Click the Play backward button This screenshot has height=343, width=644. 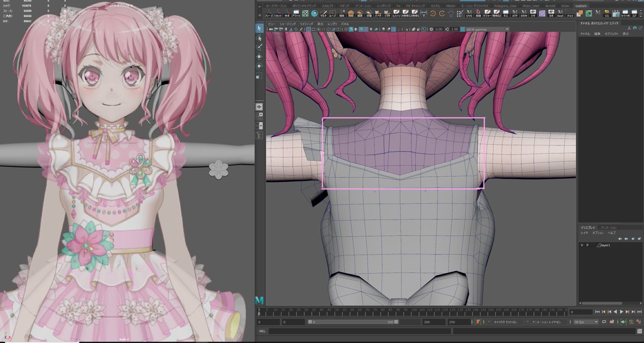616,311
